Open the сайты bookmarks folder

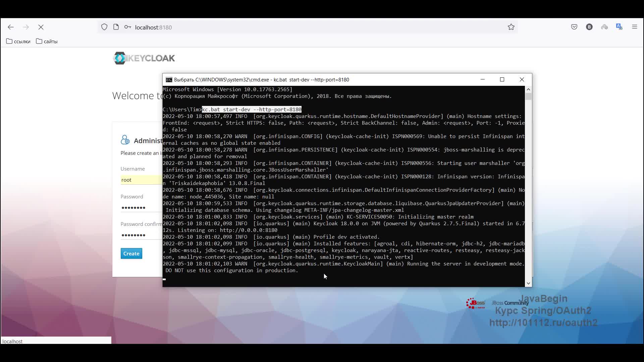[x=47, y=42]
